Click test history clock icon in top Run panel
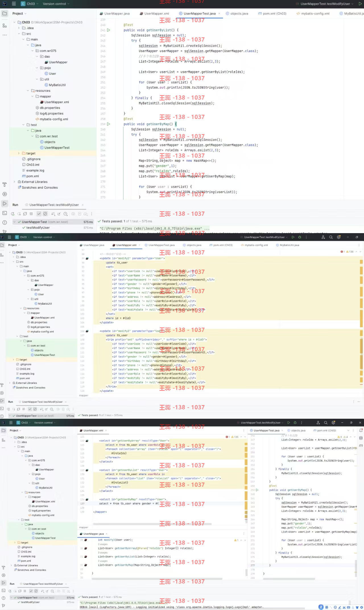364x610 pixels. pyautogui.click(x=65, y=214)
